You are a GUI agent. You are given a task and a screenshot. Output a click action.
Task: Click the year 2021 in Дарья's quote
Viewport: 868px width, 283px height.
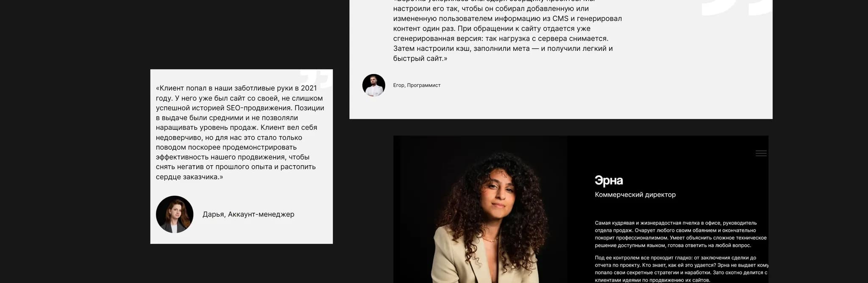coord(309,88)
